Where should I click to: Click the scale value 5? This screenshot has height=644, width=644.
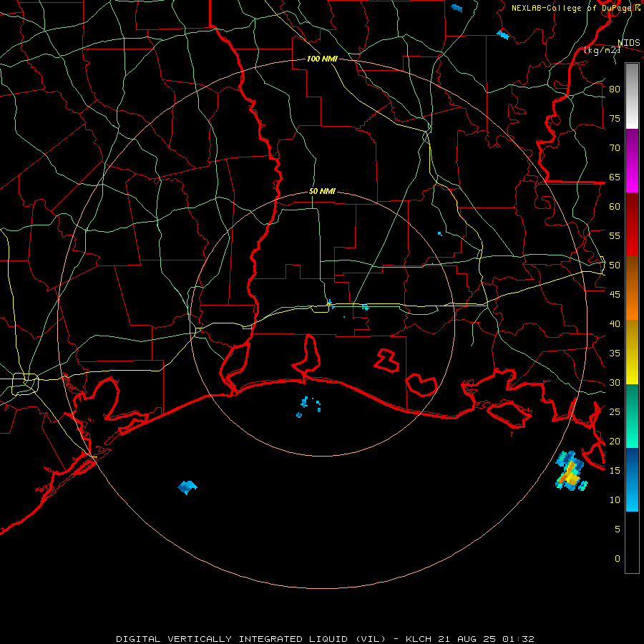(618, 530)
